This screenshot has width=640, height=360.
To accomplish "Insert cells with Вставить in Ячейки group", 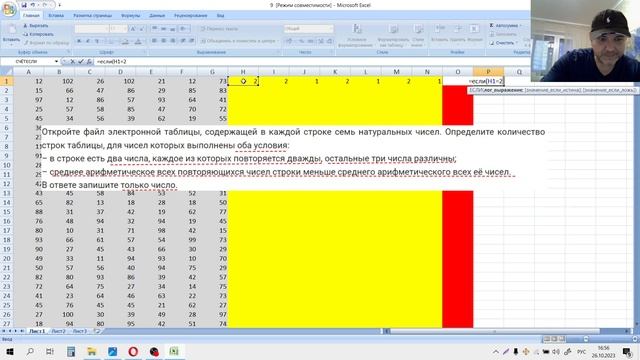I will (440, 33).
